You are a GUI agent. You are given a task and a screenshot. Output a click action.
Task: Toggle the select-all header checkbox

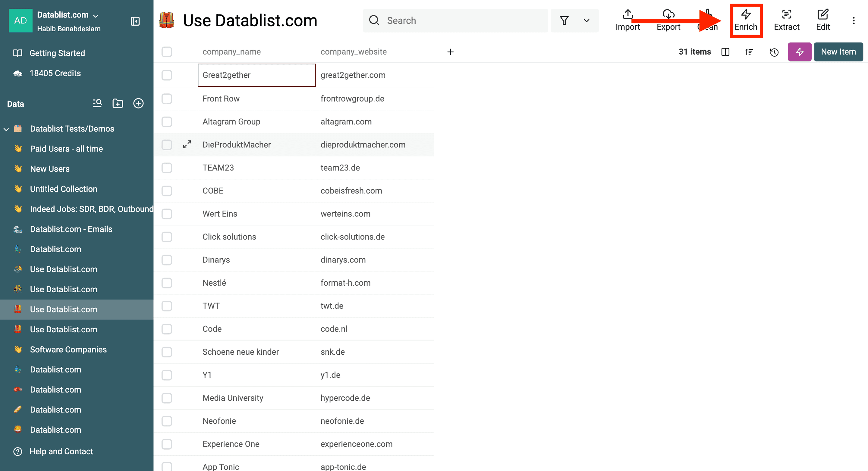167,52
